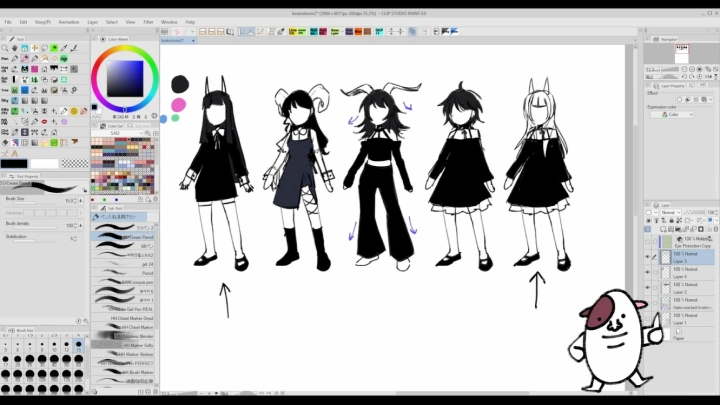Select the Colorless Blender brush
720x405 pixels.
pos(123,336)
